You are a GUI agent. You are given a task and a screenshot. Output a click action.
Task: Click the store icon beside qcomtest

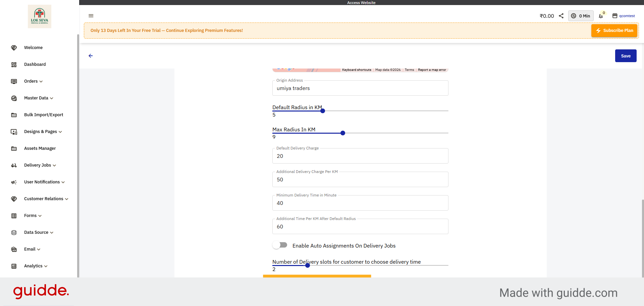[615, 16]
